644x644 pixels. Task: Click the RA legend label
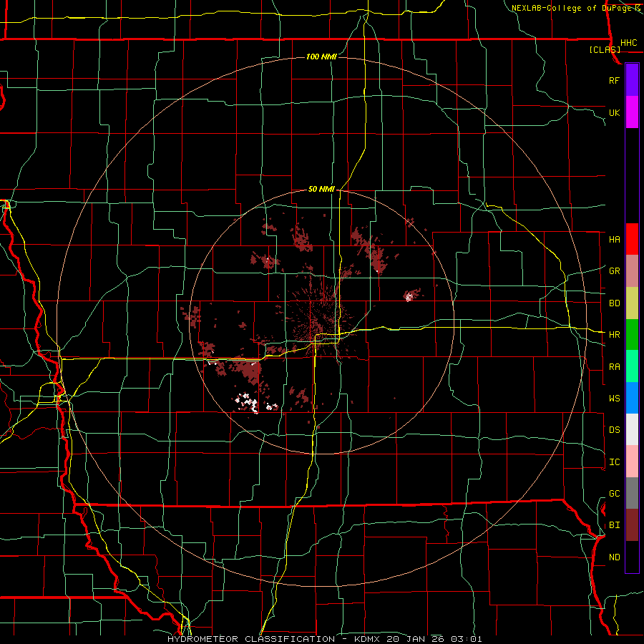point(615,367)
